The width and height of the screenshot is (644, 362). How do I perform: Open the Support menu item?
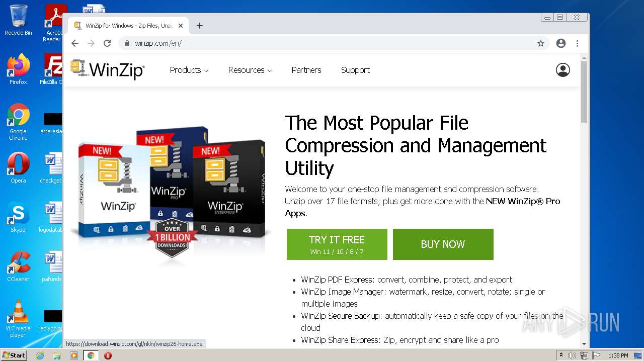(355, 70)
